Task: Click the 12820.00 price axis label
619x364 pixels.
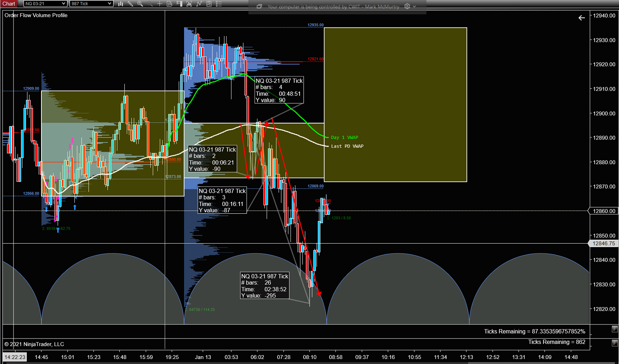Action: click(x=604, y=309)
